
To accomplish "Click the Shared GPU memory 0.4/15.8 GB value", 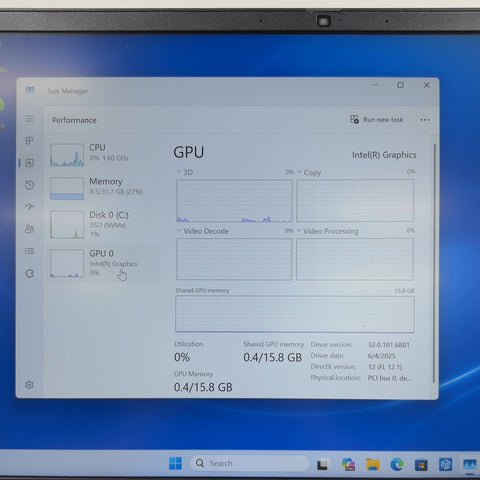I will (x=273, y=357).
